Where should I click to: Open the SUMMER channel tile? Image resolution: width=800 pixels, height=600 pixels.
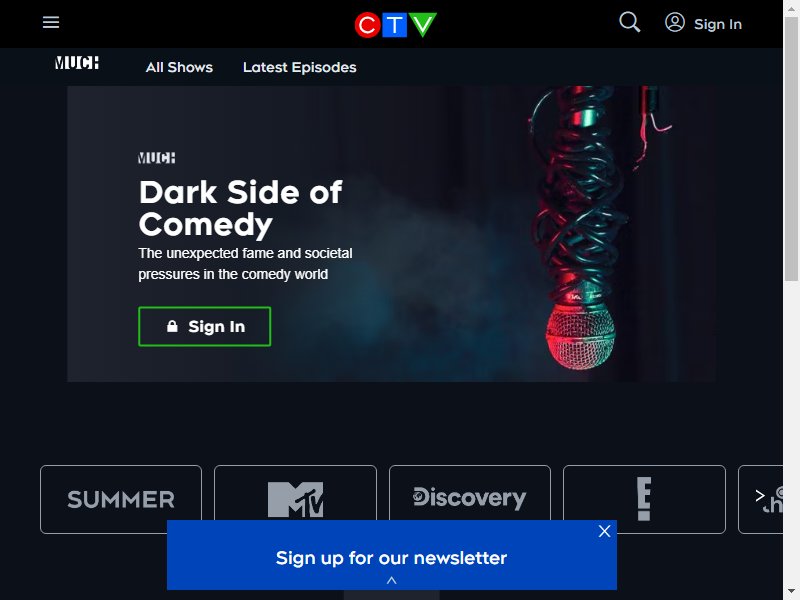121,499
